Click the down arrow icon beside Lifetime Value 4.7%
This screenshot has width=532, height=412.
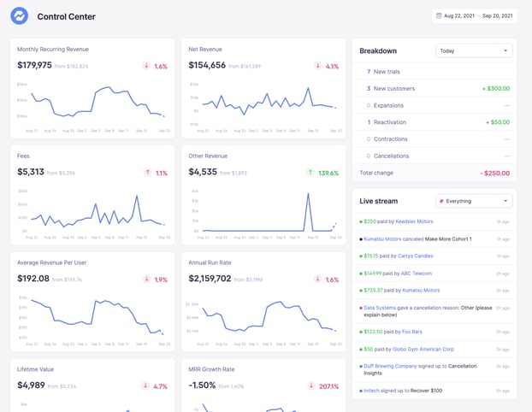click(x=145, y=386)
